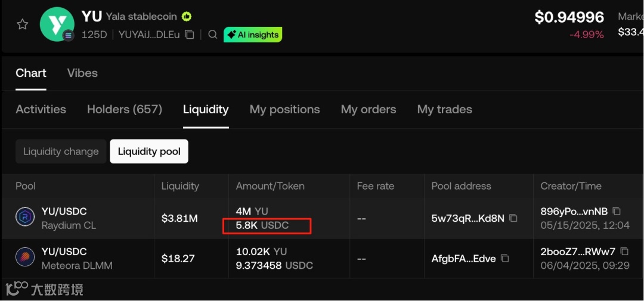The height and width of the screenshot is (301, 644).
Task: Open the Activities tab
Action: pos(41,109)
